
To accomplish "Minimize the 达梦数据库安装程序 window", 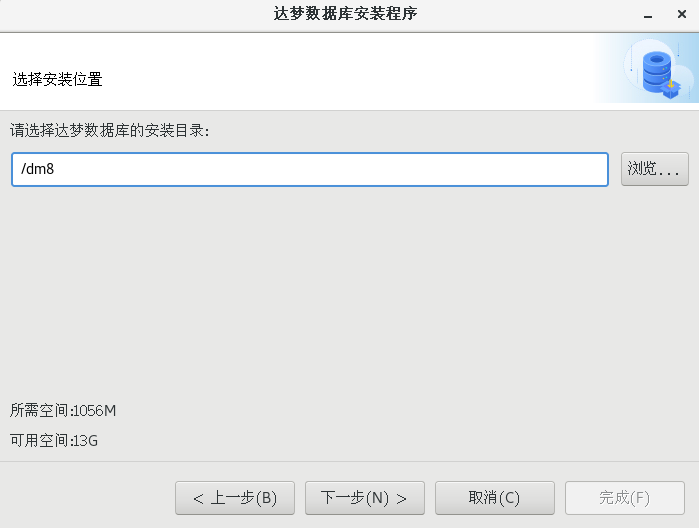I will 648,15.
